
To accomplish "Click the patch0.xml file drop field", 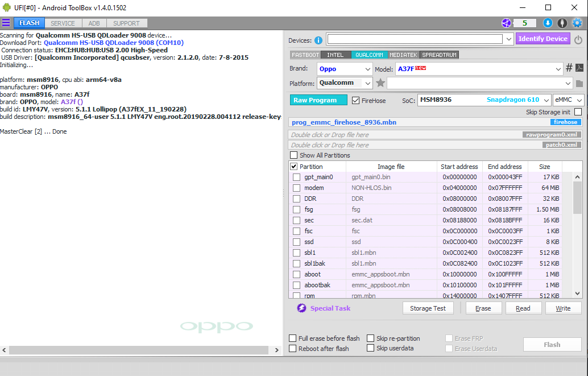I will click(x=436, y=145).
